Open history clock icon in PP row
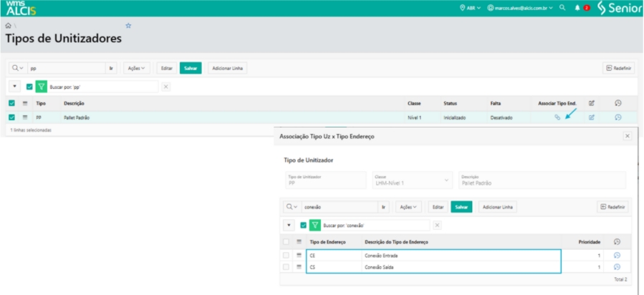The width and height of the screenshot is (644, 295). pyautogui.click(x=618, y=117)
